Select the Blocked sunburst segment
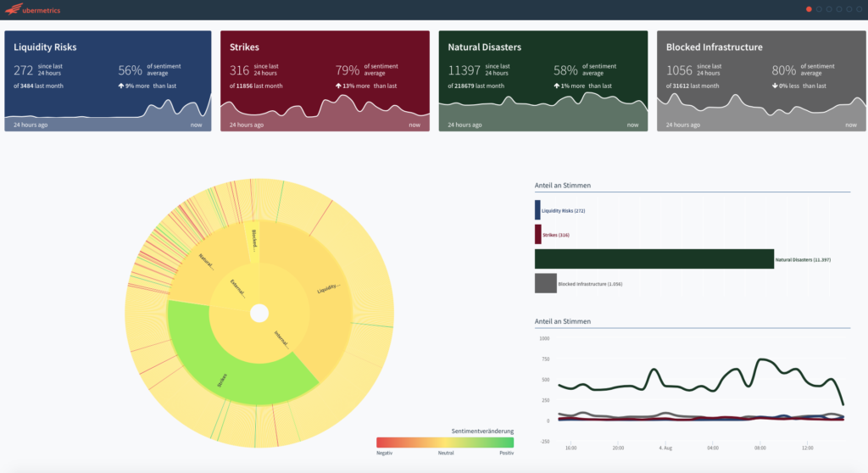The image size is (868, 473). click(x=253, y=242)
